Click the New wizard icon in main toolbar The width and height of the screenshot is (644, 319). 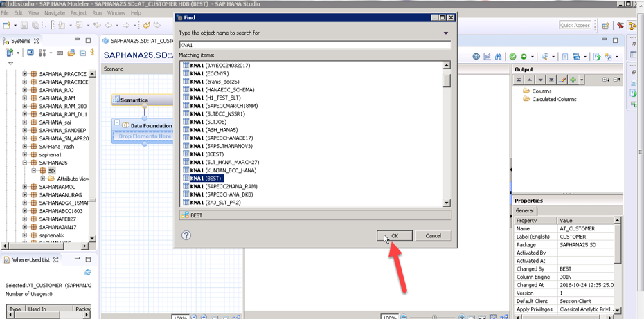6,26
